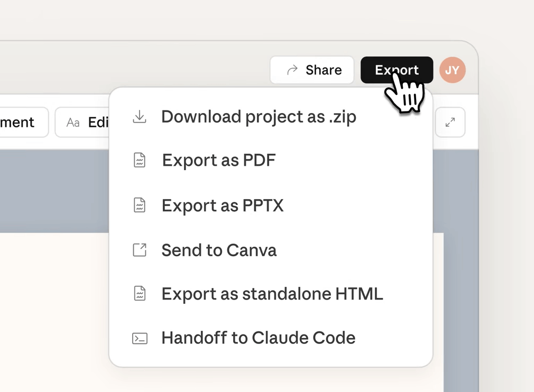Pick Export as standalone HTML
Image resolution: width=534 pixels, height=392 pixels.
click(272, 294)
